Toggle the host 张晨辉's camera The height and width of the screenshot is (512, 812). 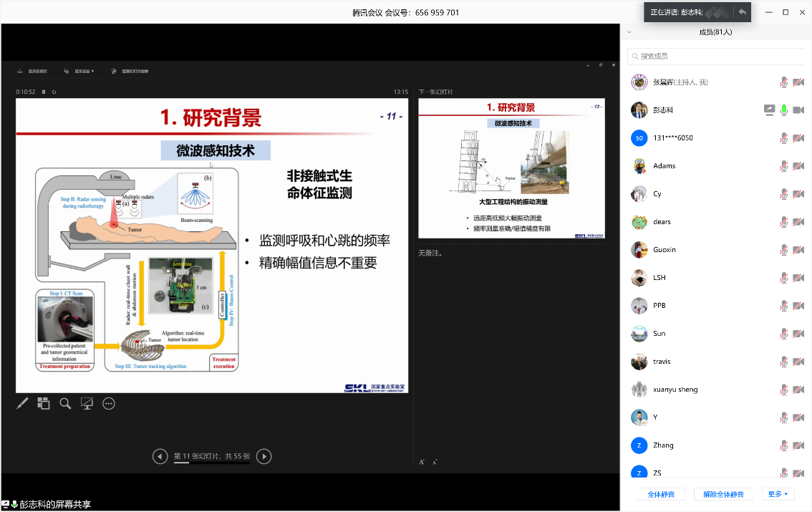(798, 82)
